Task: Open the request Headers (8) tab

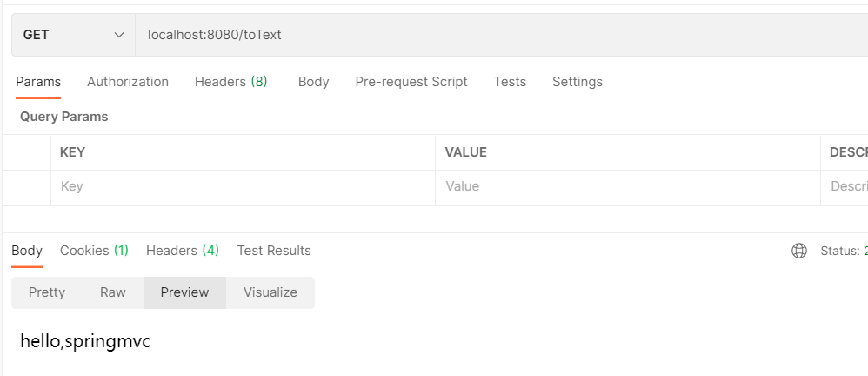Action: point(230,82)
